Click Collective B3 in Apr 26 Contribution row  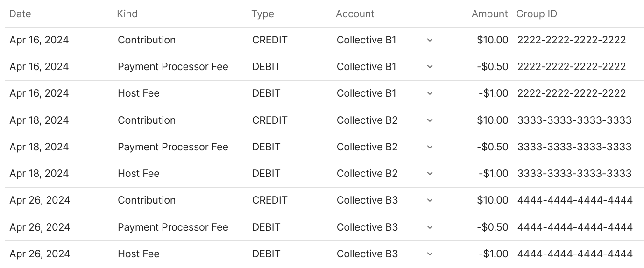point(367,200)
